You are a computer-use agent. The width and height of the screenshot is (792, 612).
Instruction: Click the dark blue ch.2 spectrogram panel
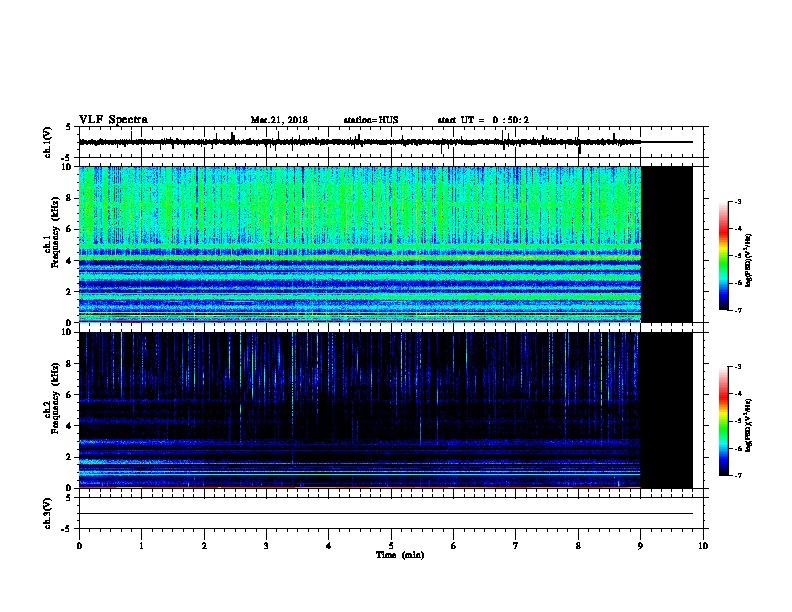pyautogui.click(x=360, y=410)
